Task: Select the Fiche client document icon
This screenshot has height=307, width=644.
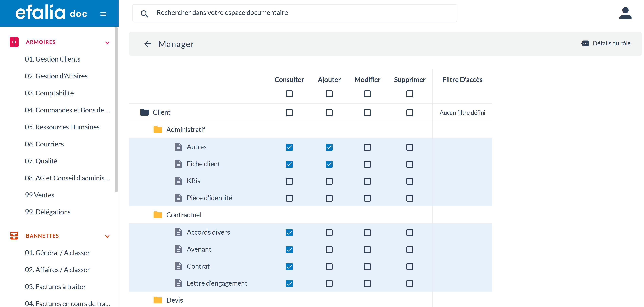Action: [x=178, y=164]
